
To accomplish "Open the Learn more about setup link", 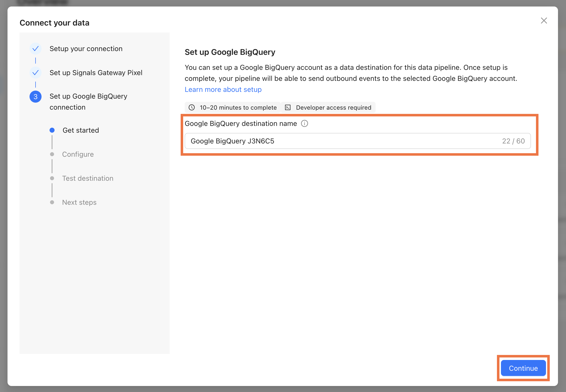I will coord(223,89).
